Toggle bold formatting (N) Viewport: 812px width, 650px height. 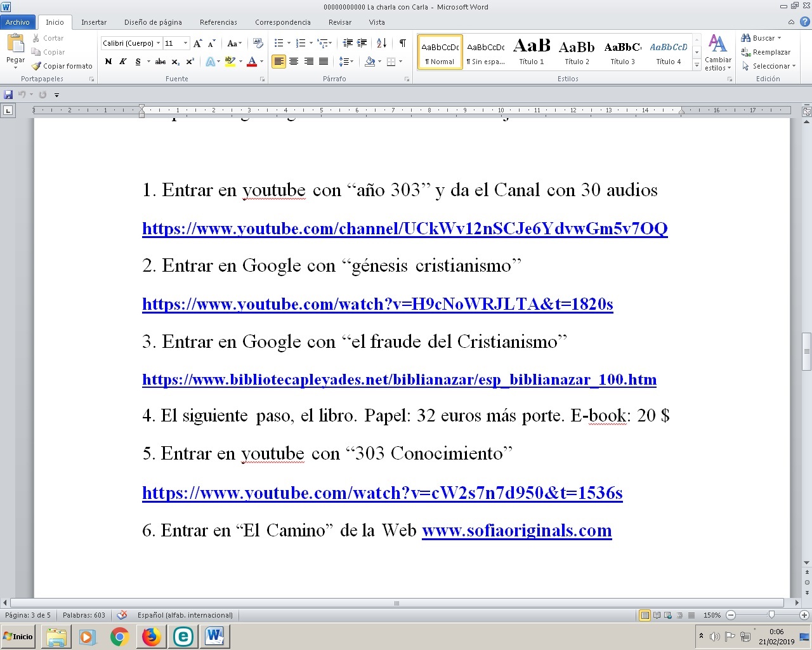tap(108, 62)
